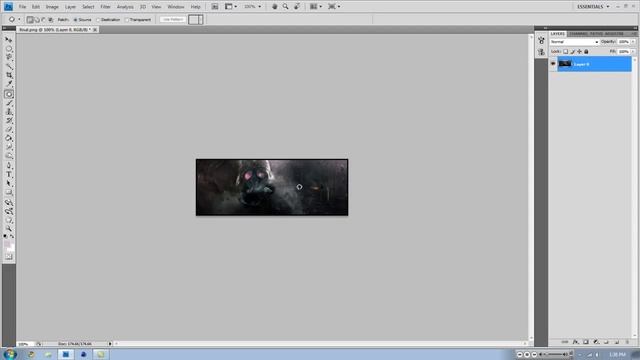
Task: Click Zoom tool in application bar
Action: tap(286, 7)
